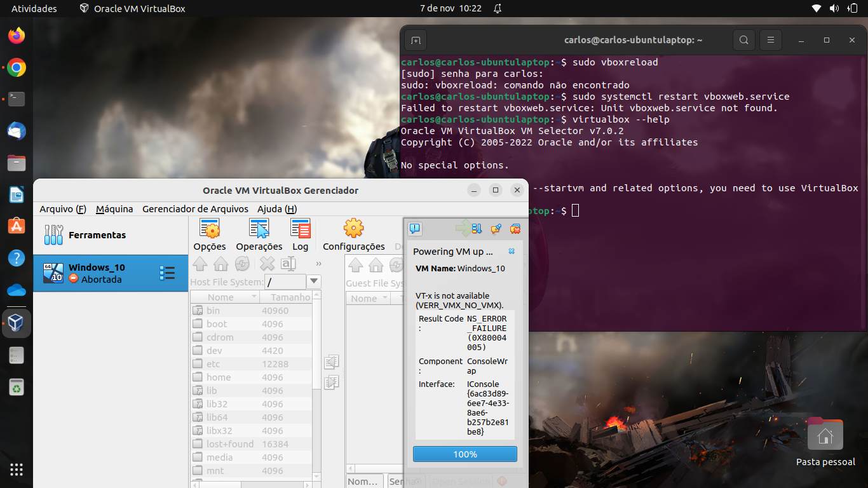Go up one folder in Host File System

(x=200, y=264)
